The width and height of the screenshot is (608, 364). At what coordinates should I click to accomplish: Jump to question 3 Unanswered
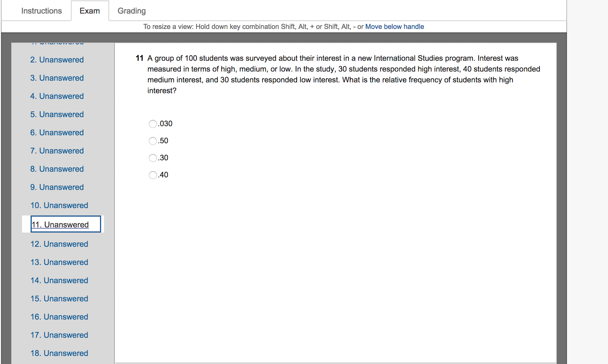57,78
